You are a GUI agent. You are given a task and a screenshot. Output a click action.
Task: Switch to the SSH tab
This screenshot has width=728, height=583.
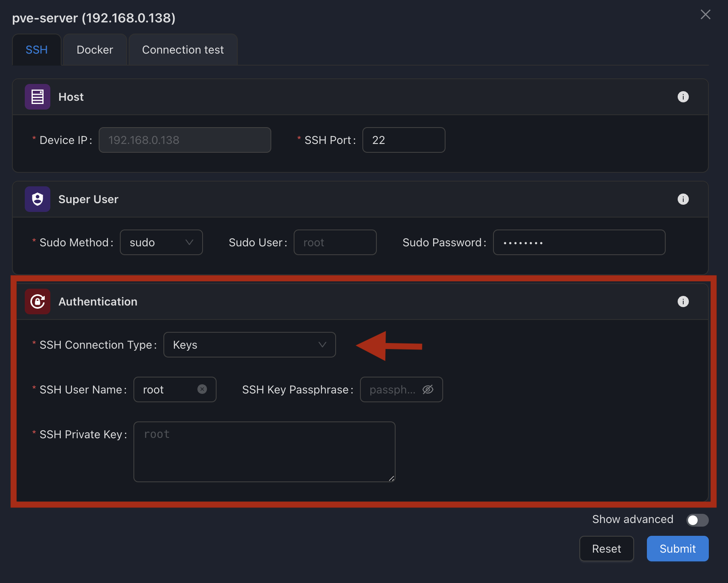point(37,50)
